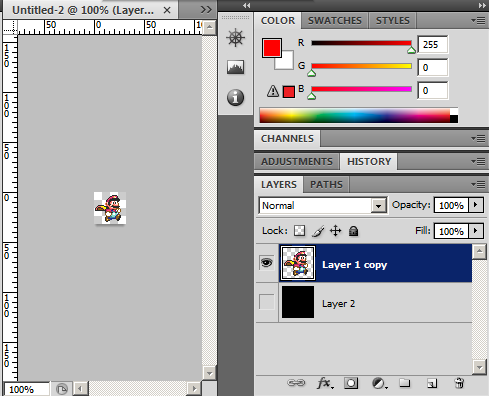Open the Fill slider arrow
The width and height of the screenshot is (489, 396).
[x=476, y=231]
